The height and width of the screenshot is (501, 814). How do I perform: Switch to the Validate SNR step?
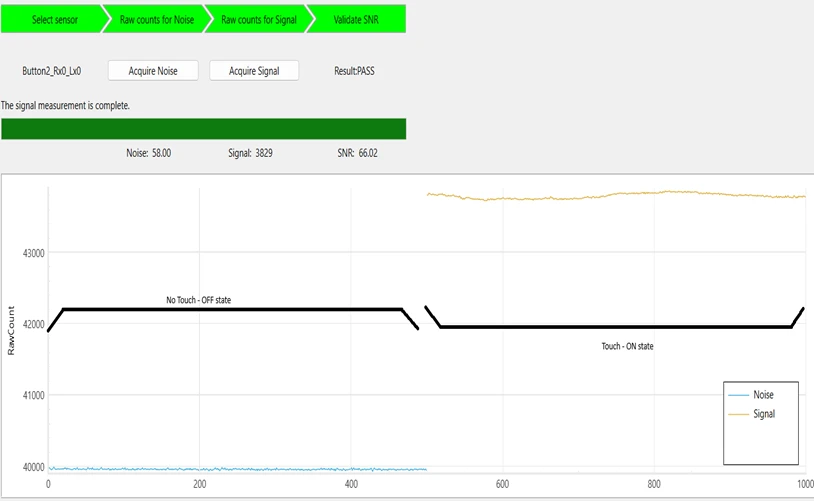(354, 20)
